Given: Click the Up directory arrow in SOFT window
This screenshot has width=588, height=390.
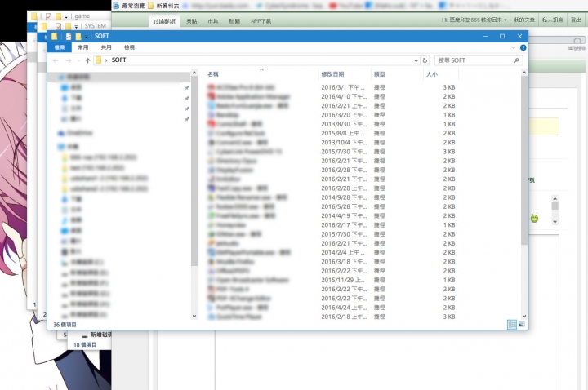Looking at the screenshot, I should [87, 60].
